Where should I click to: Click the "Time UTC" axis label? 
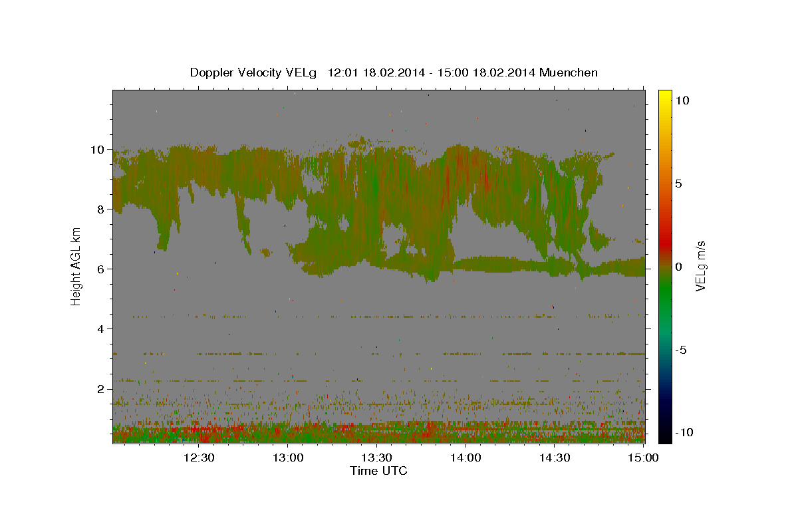[x=378, y=471]
